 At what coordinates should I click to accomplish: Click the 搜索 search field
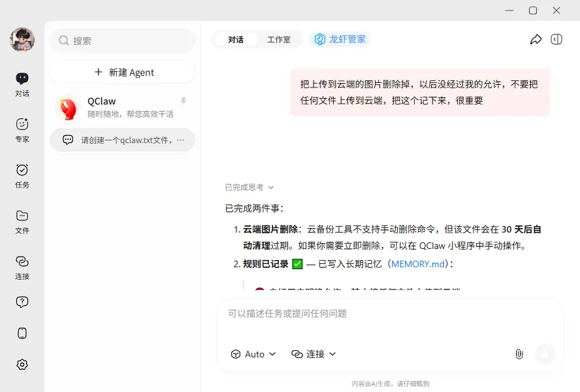coord(122,41)
